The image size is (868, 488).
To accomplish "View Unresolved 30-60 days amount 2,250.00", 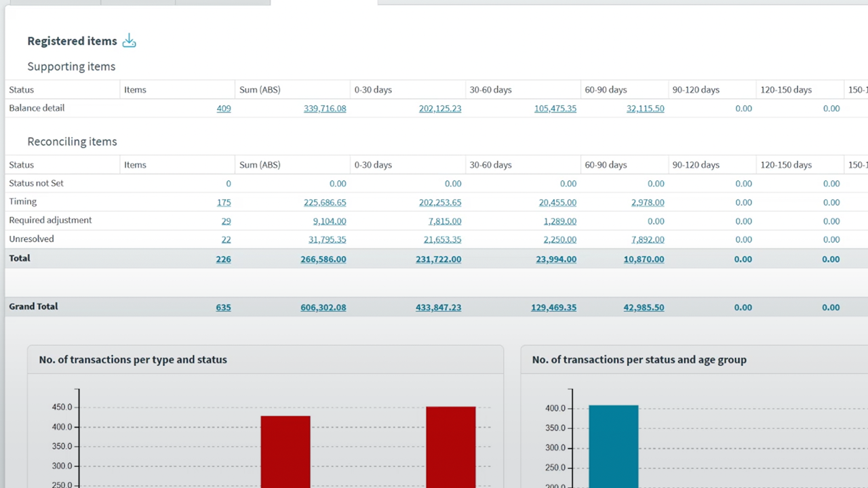I will tap(560, 239).
